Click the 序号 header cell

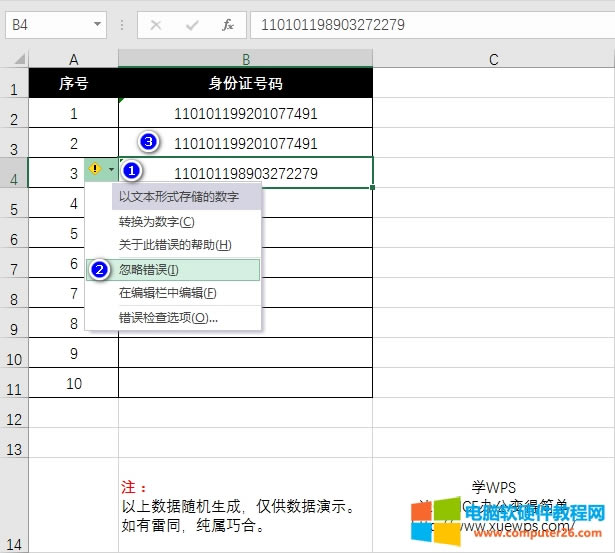point(74,84)
